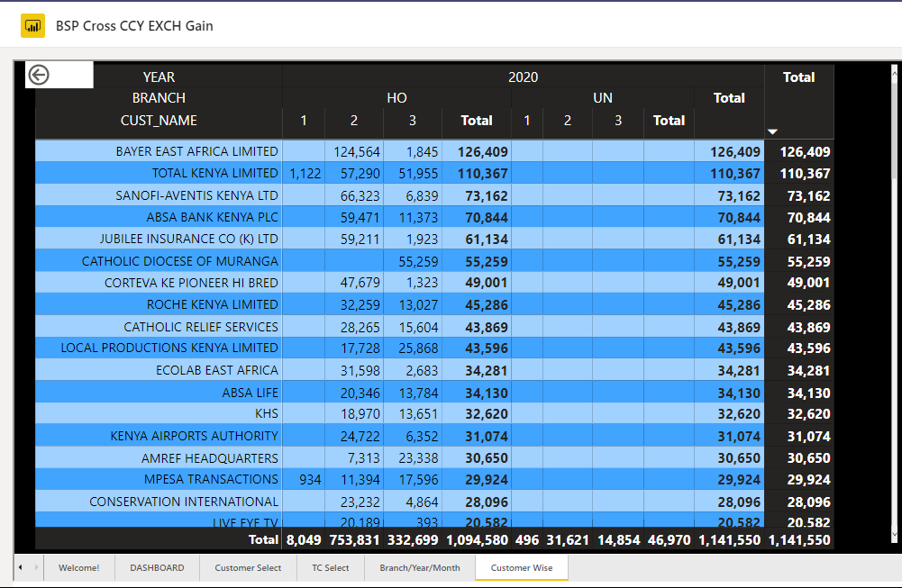Select ROCHE KENYA LIMITED customer

pos(213,304)
